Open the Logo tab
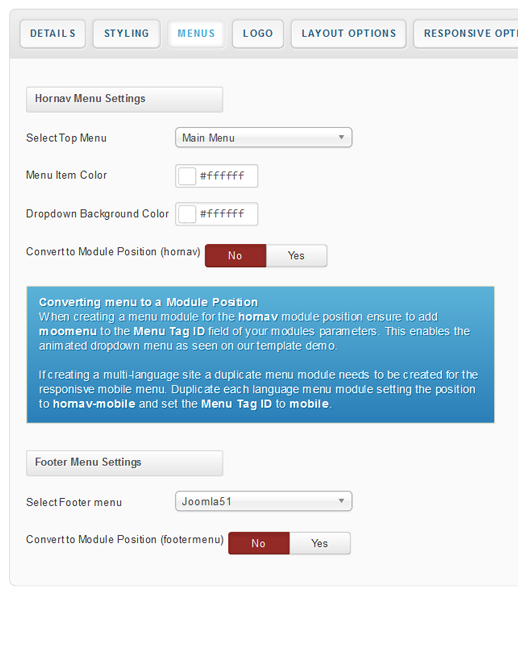 pyautogui.click(x=258, y=34)
